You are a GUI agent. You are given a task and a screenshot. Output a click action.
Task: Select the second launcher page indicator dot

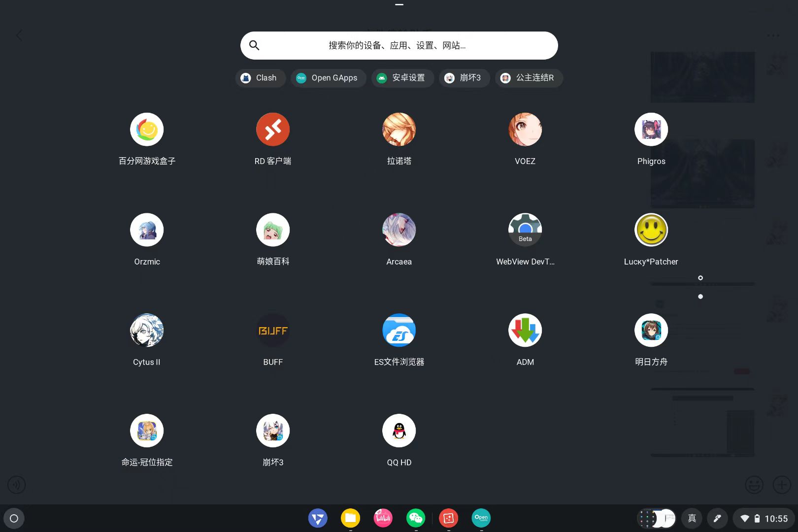(700, 297)
